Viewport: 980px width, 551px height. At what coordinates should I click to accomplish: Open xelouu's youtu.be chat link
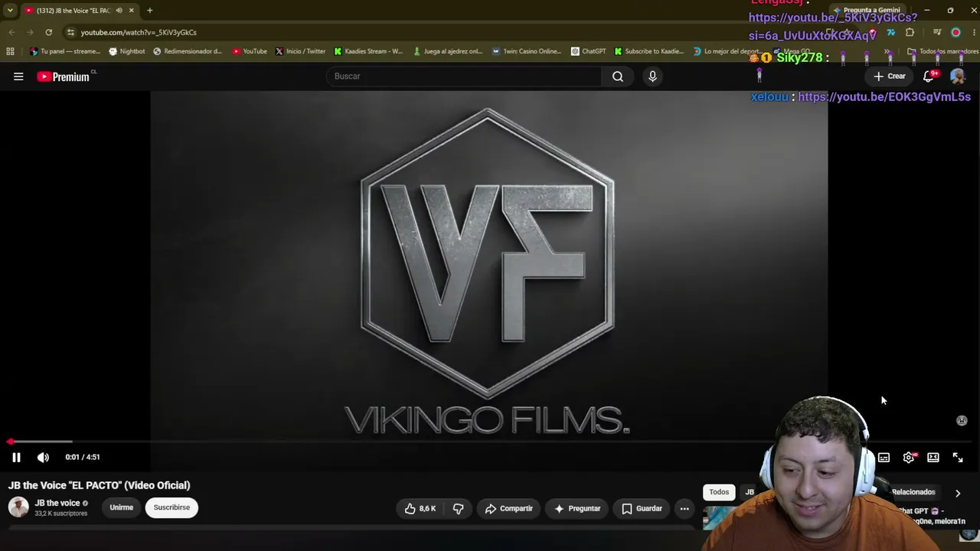click(x=884, y=97)
